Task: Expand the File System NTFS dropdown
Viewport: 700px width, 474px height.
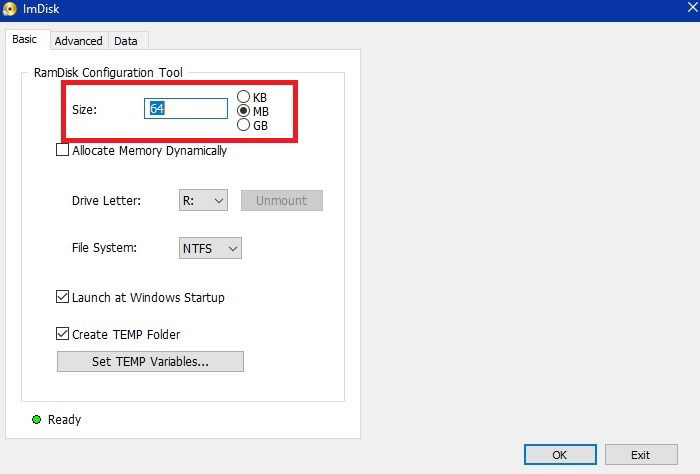Action: [x=210, y=248]
